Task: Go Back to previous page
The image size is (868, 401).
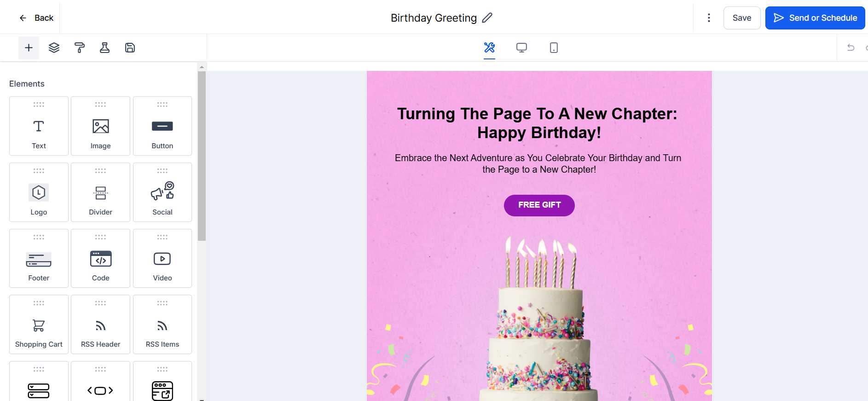Action: coord(36,18)
